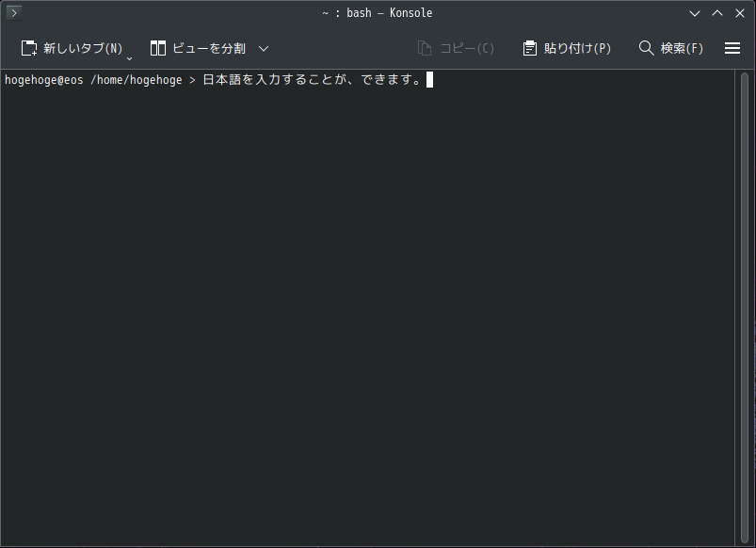
Task: Click the window title bash — Konsole
Action: [x=389, y=13]
